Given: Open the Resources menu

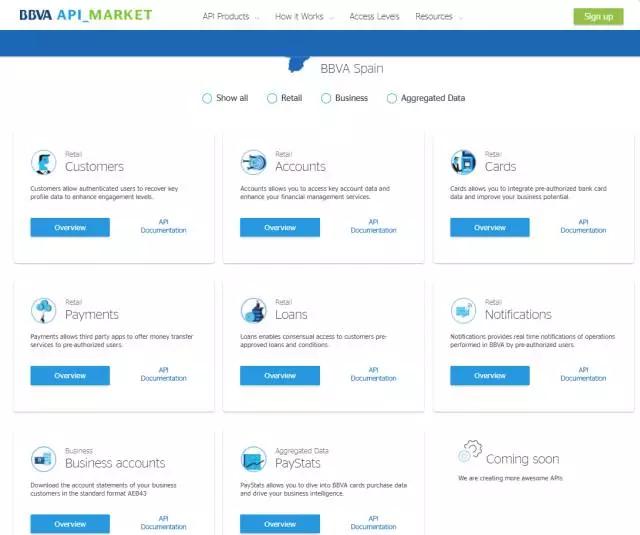Looking at the screenshot, I should coord(434,16).
